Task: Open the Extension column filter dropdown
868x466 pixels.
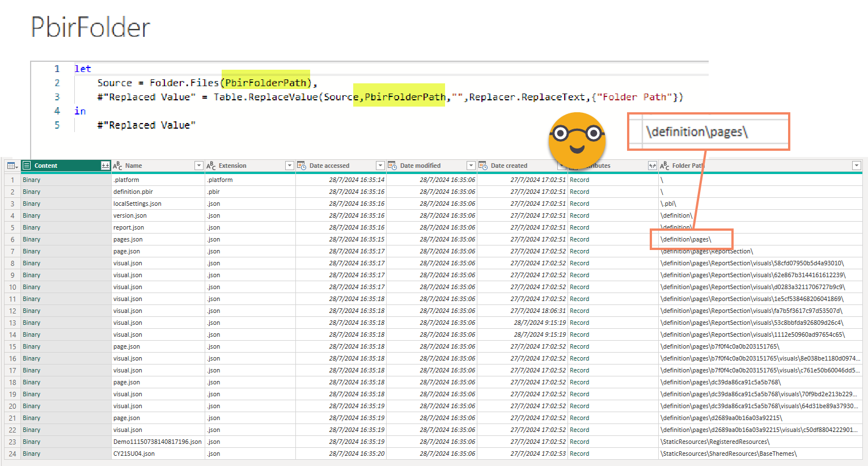Action: 289,166
